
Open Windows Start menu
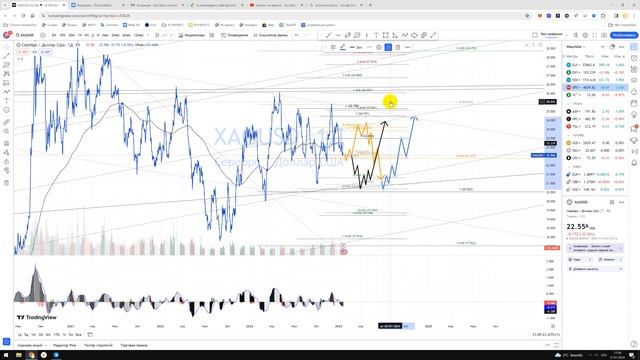coord(6,355)
